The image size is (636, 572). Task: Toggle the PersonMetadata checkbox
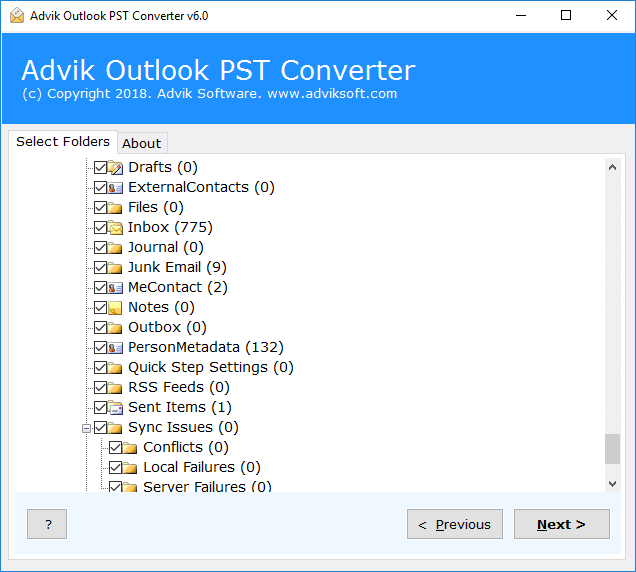(x=100, y=347)
